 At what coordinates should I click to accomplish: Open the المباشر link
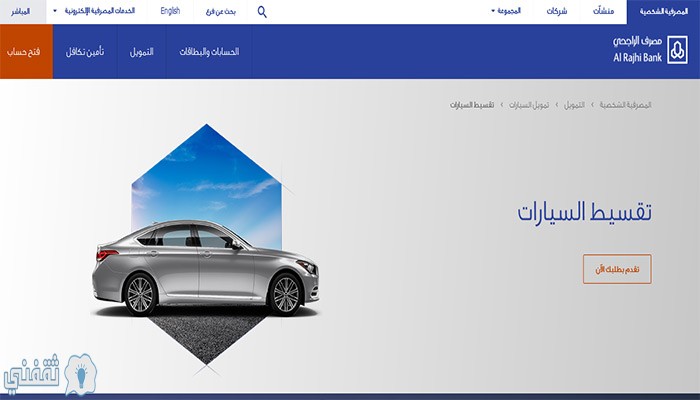[x=20, y=12]
